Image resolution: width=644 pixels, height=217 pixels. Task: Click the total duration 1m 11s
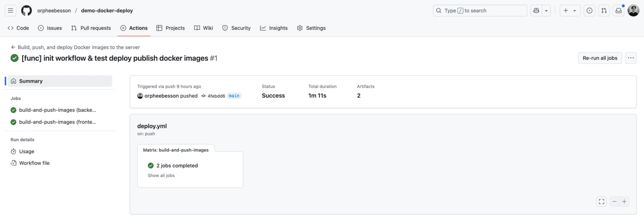tap(317, 95)
